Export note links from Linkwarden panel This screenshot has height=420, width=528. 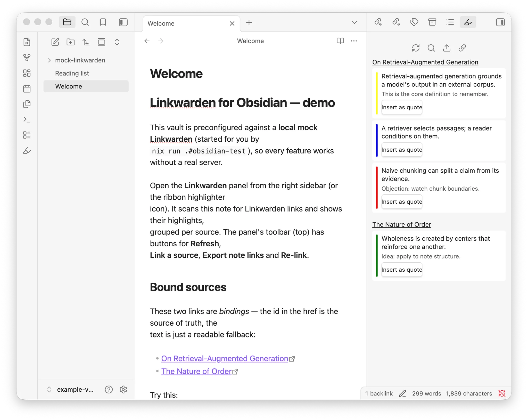pyautogui.click(x=447, y=48)
